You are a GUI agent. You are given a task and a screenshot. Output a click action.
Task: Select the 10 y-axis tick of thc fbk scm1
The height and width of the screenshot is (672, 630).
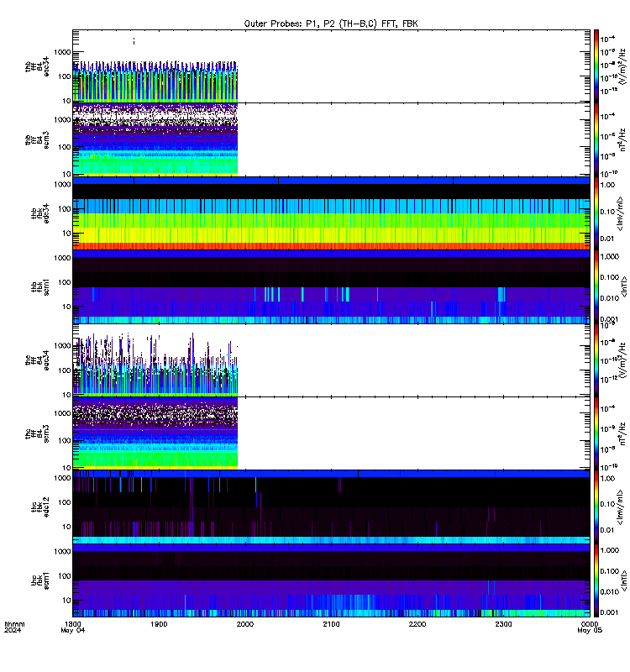click(x=66, y=600)
